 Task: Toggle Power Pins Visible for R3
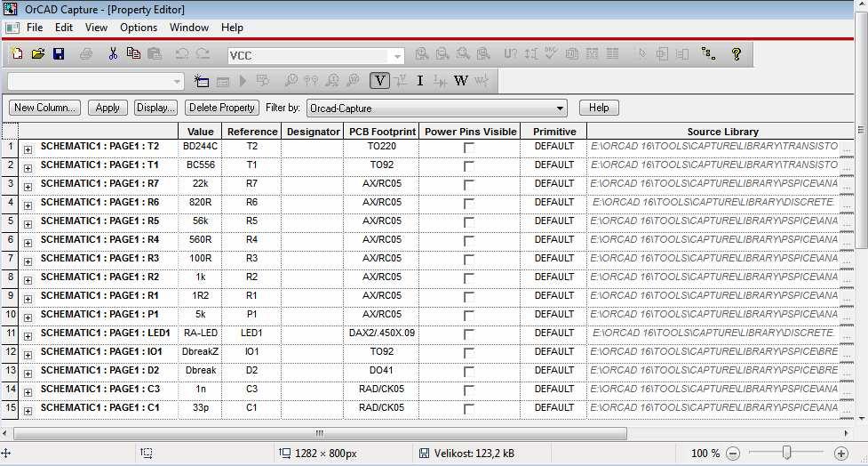pyautogui.click(x=469, y=260)
